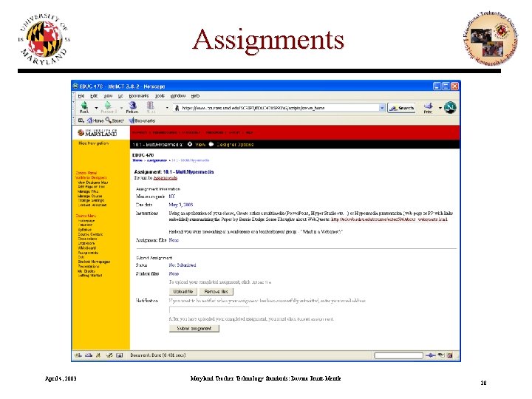This screenshot has width=532, height=399.
Task: Click the Netscape N logo icon
Action: pos(450,108)
